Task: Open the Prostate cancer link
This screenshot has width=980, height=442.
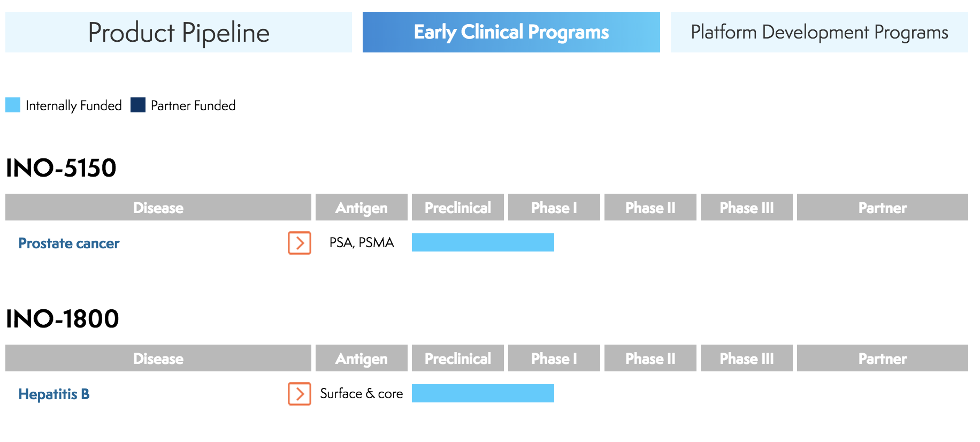Action: tap(68, 243)
